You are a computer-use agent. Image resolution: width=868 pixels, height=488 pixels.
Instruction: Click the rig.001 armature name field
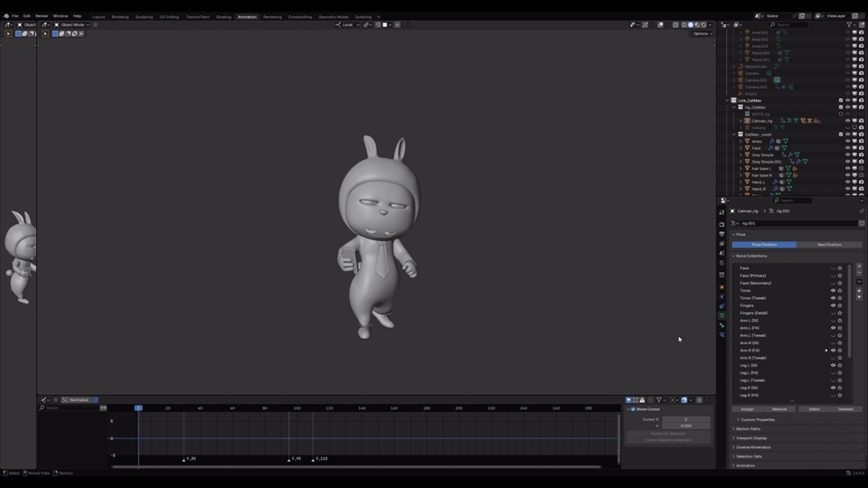(x=798, y=223)
